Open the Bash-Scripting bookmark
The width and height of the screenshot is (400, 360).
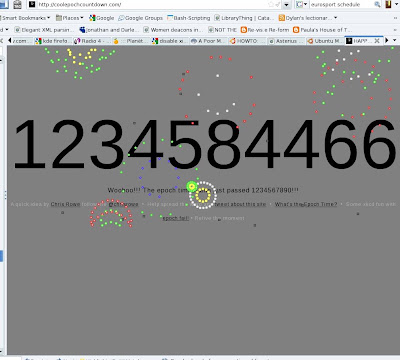point(189,18)
